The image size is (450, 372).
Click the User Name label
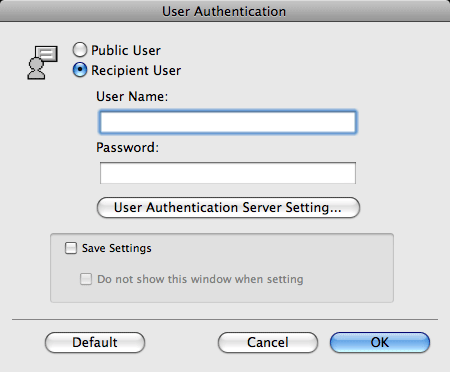coord(132,97)
